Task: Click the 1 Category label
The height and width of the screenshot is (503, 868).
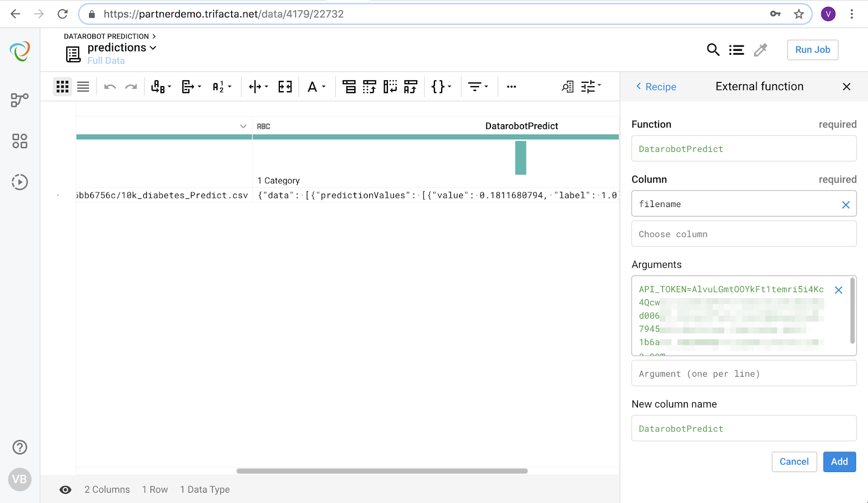Action: pos(278,180)
